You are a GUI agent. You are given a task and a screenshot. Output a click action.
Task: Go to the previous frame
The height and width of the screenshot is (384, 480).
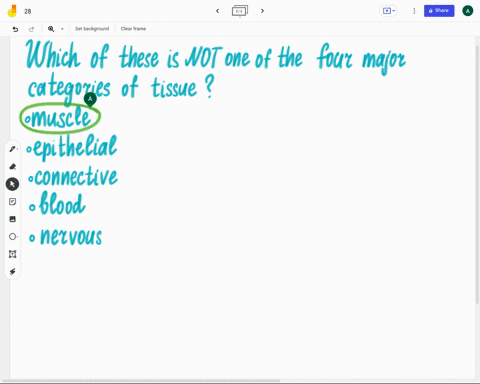tap(218, 11)
